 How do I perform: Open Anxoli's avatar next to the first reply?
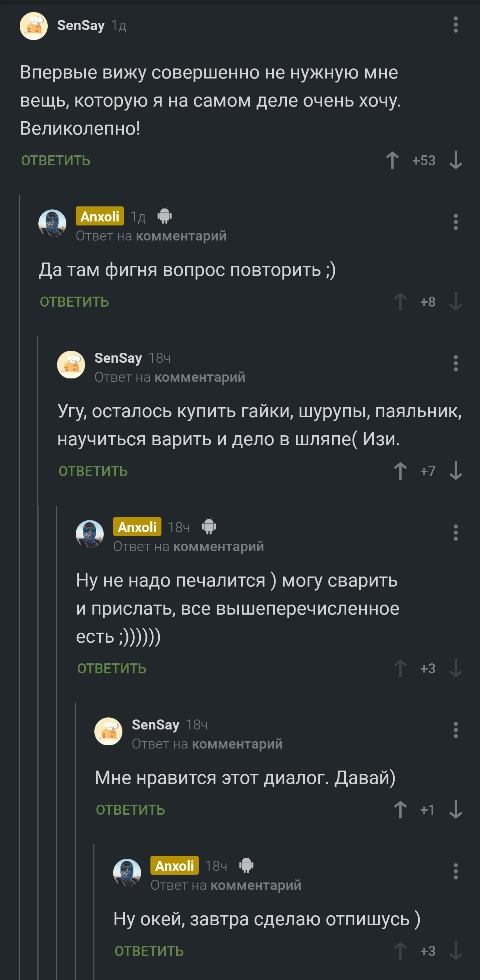52,223
